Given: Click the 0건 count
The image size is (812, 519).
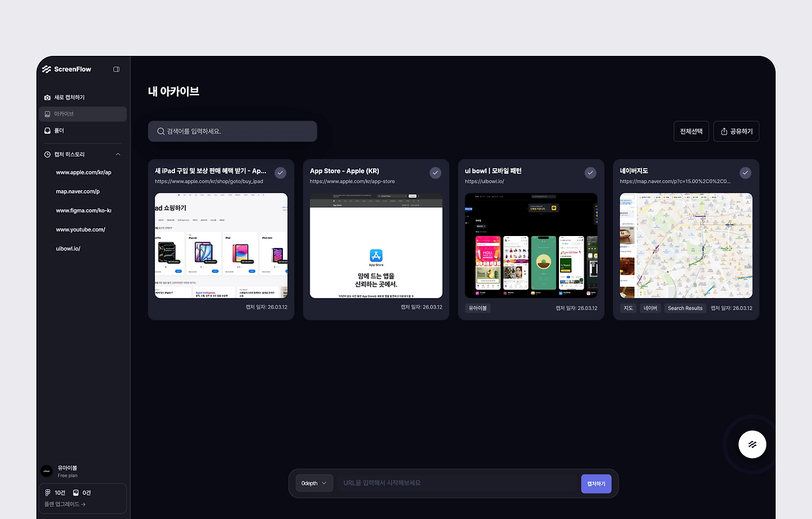Looking at the screenshot, I should tap(87, 492).
